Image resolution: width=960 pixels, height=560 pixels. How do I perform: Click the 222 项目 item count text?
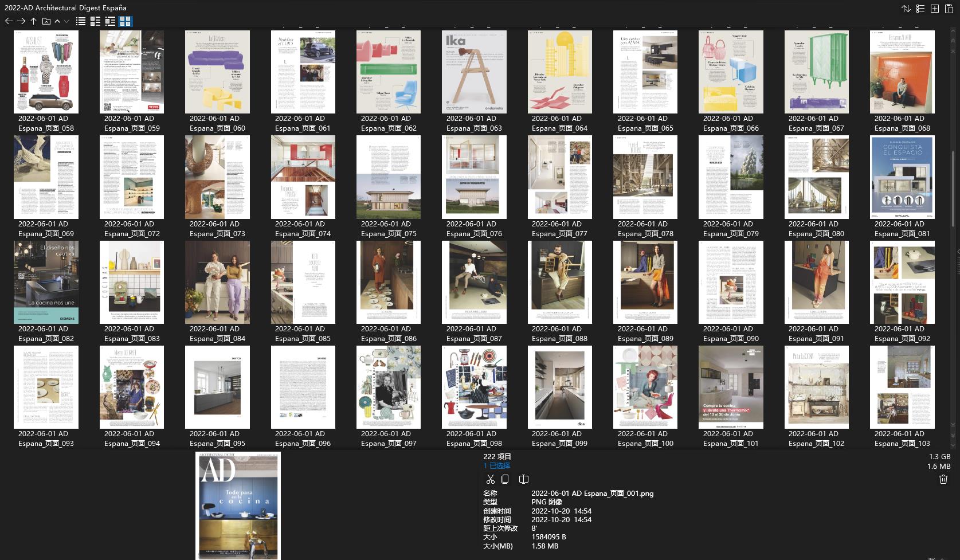pyautogui.click(x=496, y=456)
